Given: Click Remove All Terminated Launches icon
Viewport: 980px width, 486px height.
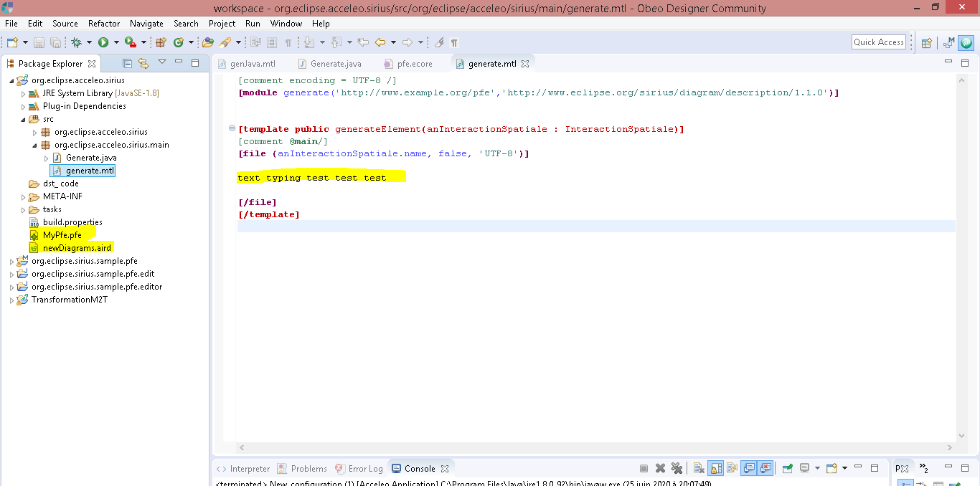Looking at the screenshot, I should tap(677, 468).
